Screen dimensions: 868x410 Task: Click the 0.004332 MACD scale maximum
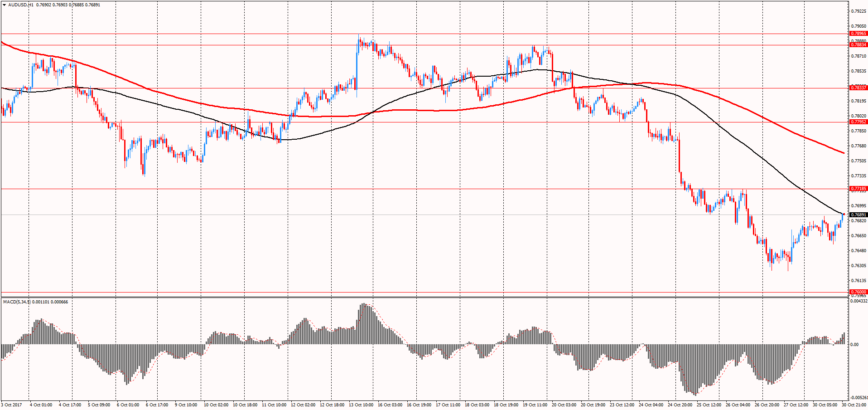[858, 301]
